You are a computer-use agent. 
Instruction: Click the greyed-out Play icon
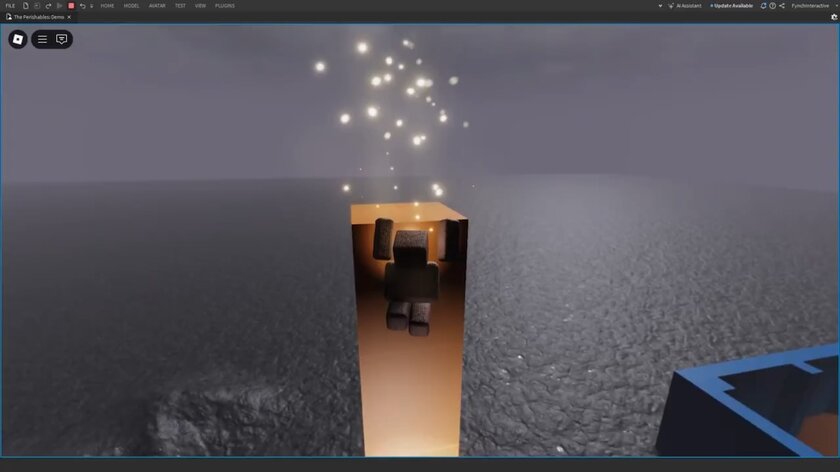(x=59, y=6)
